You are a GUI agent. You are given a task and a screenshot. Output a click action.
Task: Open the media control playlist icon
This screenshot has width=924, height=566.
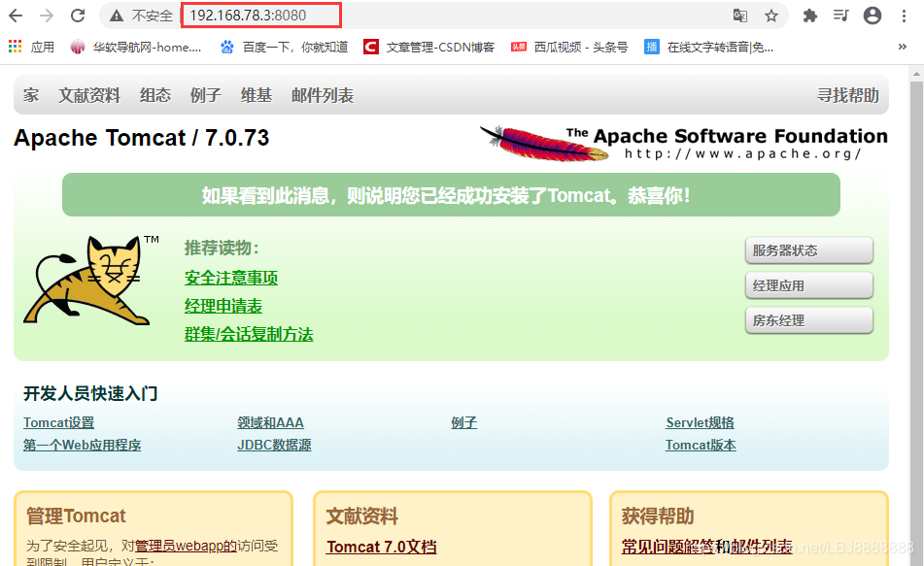840,16
